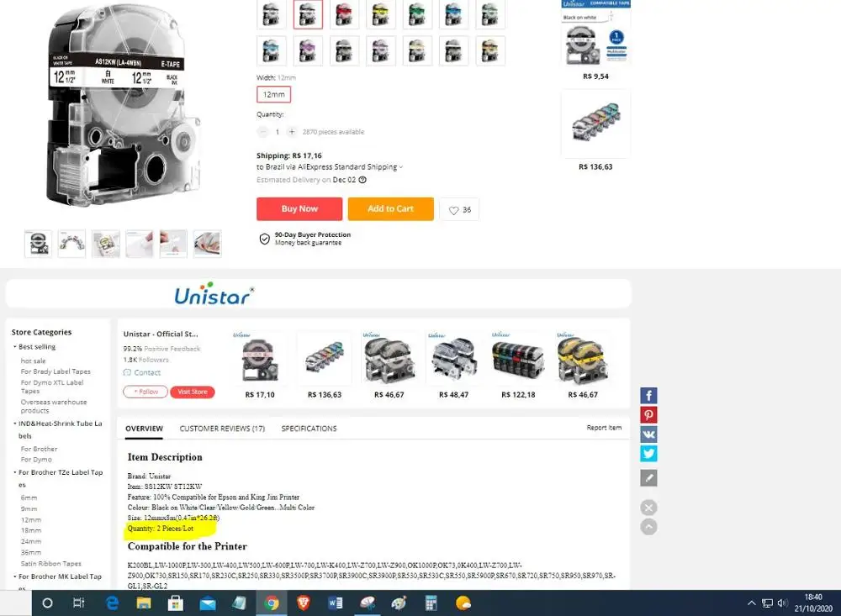Open the Specifications tab
The height and width of the screenshot is (616, 841).
[309, 429]
